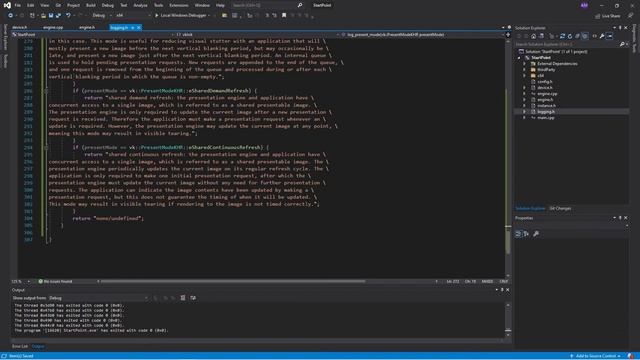Click the Visual Studio logo icon
This screenshot has height=360, width=640.
pos(7,5)
